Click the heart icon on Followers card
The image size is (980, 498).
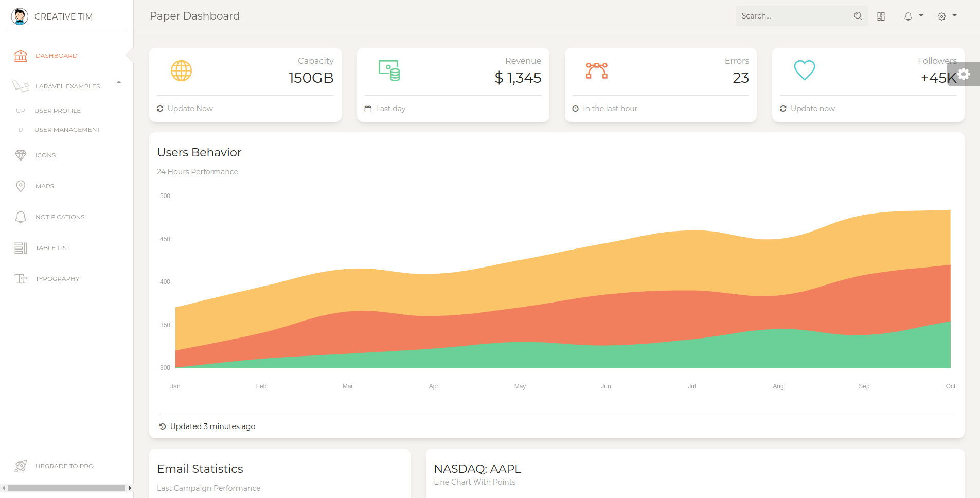point(804,70)
